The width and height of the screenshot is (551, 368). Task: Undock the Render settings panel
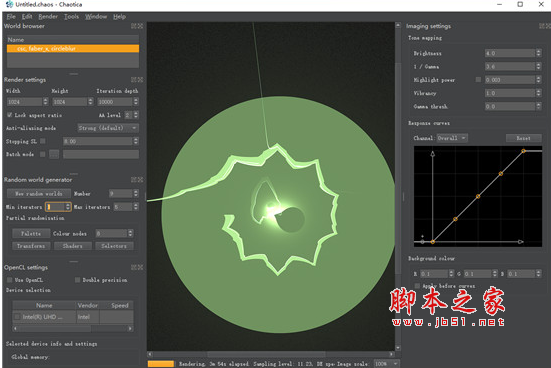[x=134, y=80]
